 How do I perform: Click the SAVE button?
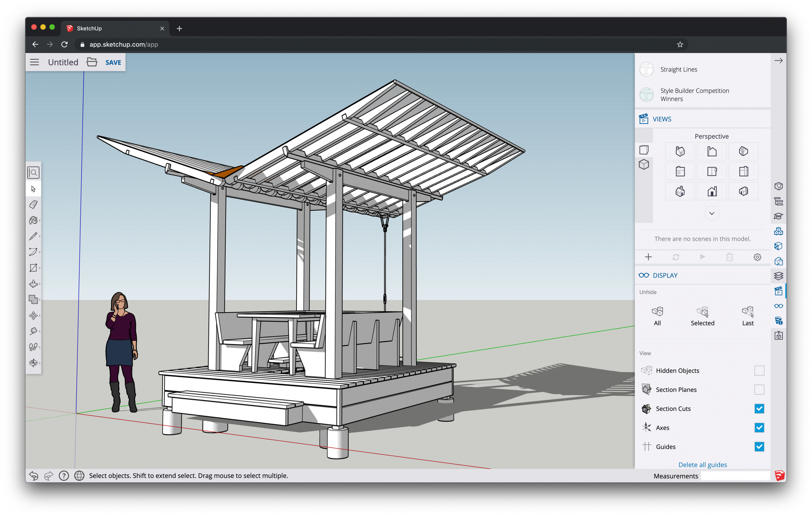[x=113, y=62]
